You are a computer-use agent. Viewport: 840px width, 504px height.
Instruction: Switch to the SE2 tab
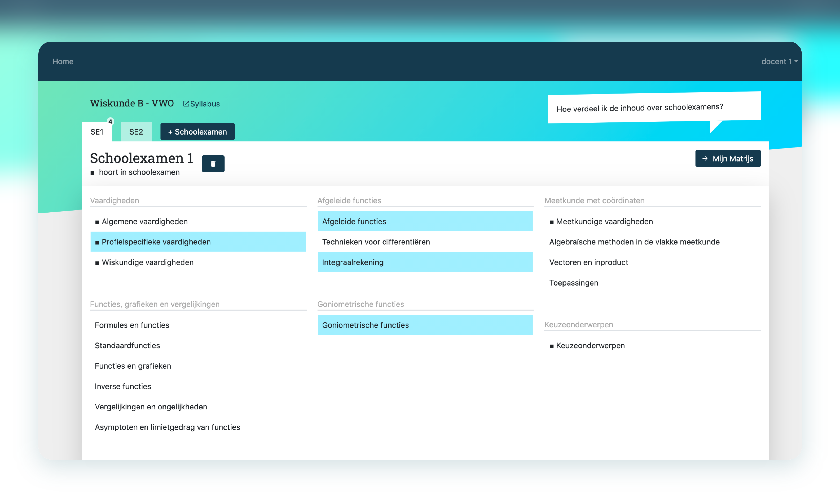136,132
